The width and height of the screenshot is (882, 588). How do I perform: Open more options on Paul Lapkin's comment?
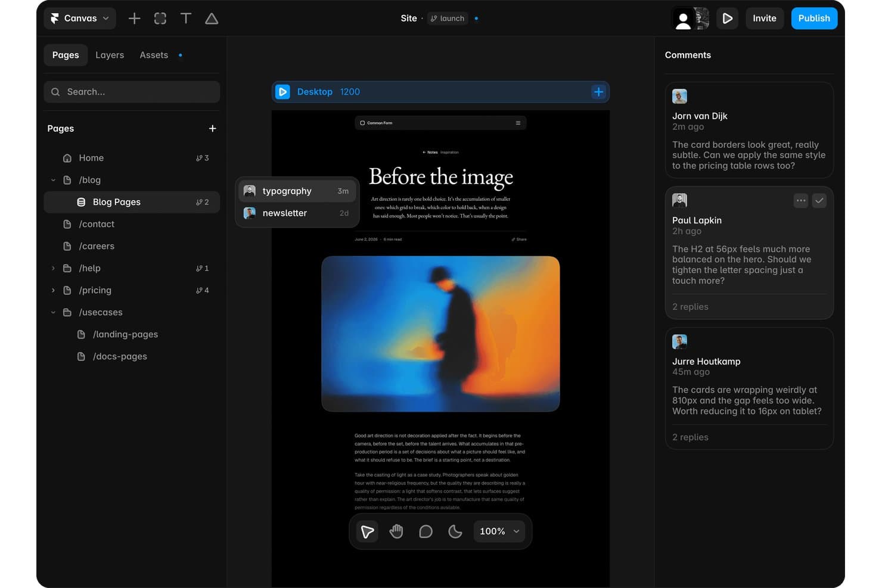tap(801, 201)
